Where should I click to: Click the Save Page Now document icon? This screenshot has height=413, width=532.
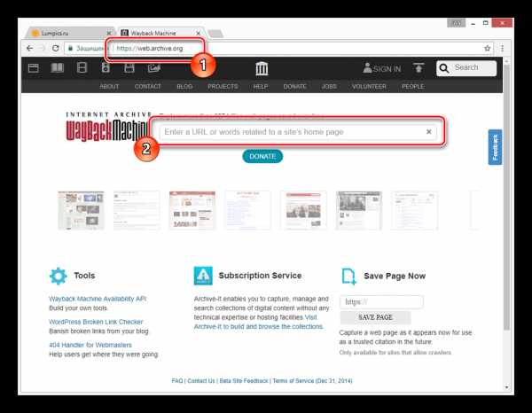[348, 277]
